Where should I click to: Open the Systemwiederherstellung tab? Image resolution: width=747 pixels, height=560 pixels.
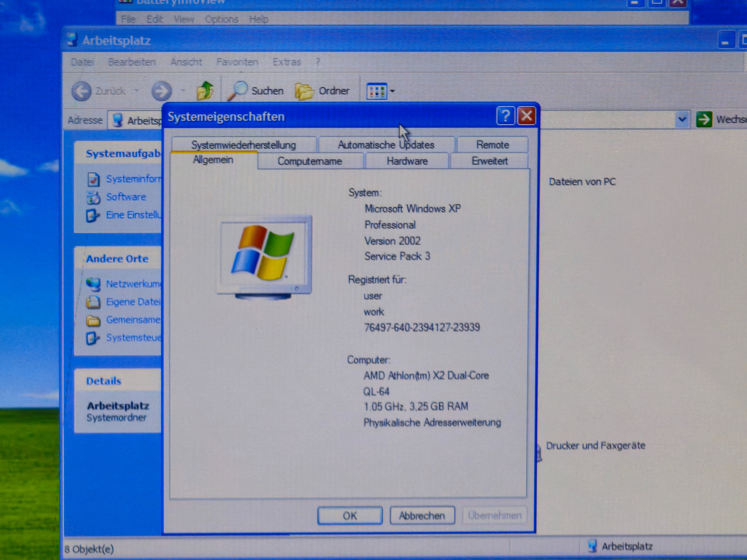point(243,145)
